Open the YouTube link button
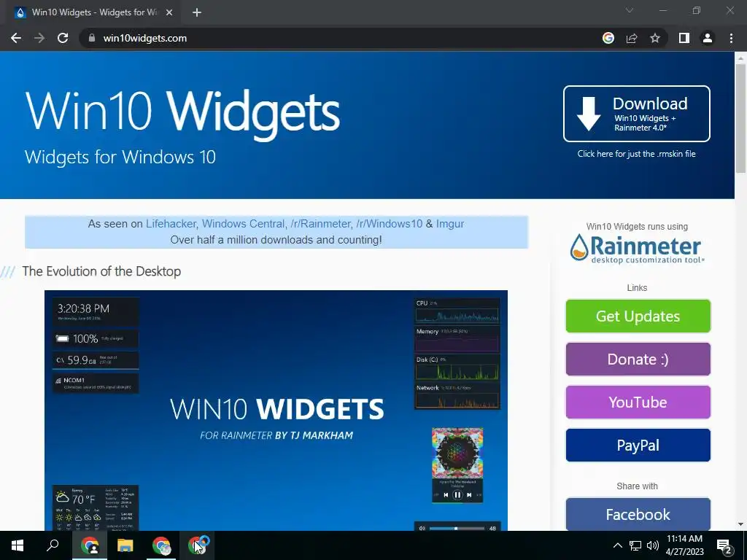Viewport: 747px width, 560px height. click(638, 402)
